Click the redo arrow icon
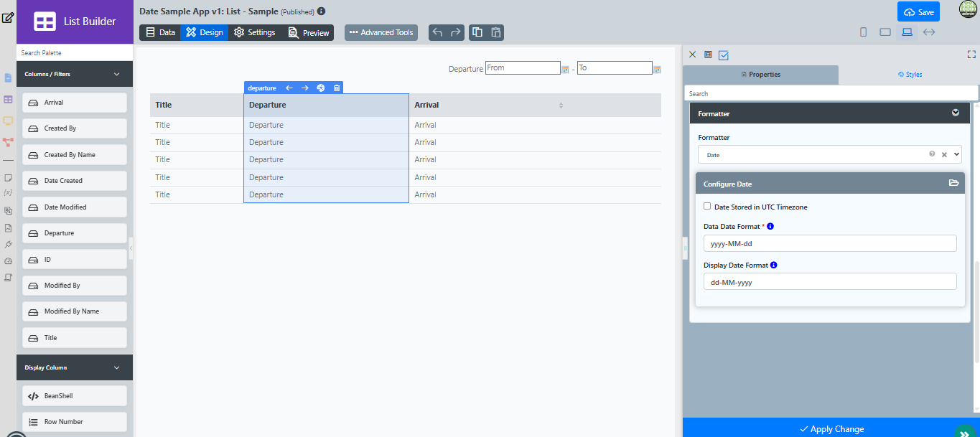The height and width of the screenshot is (437, 980). tap(456, 32)
